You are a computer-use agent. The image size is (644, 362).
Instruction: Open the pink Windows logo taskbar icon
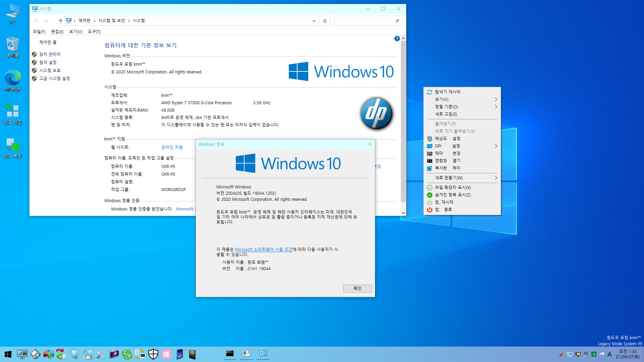(x=166, y=354)
